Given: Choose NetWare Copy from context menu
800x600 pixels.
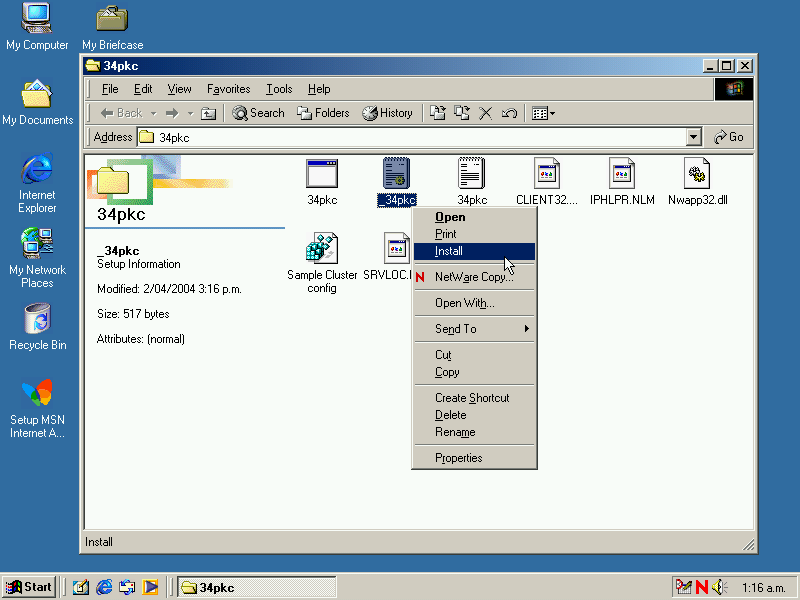Looking at the screenshot, I should pos(474,277).
